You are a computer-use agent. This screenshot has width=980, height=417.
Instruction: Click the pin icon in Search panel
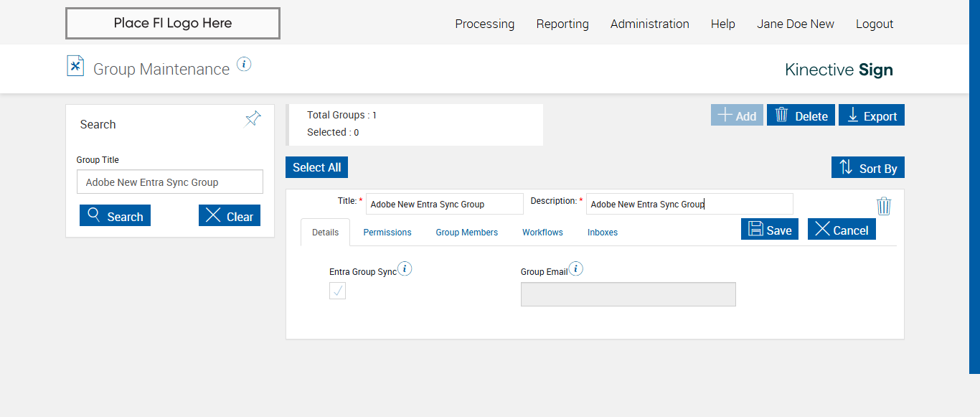coord(253,119)
